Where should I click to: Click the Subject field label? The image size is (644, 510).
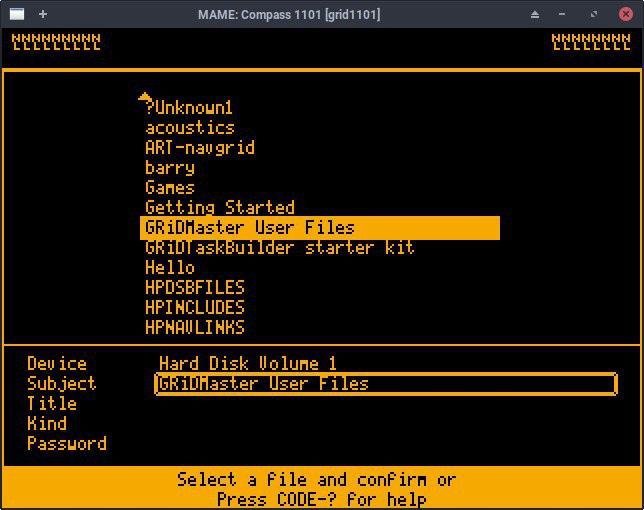[x=62, y=384]
